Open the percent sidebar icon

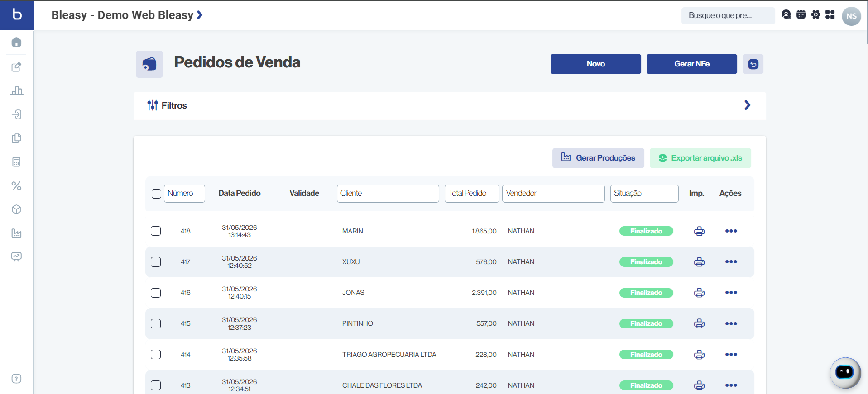pos(16,186)
